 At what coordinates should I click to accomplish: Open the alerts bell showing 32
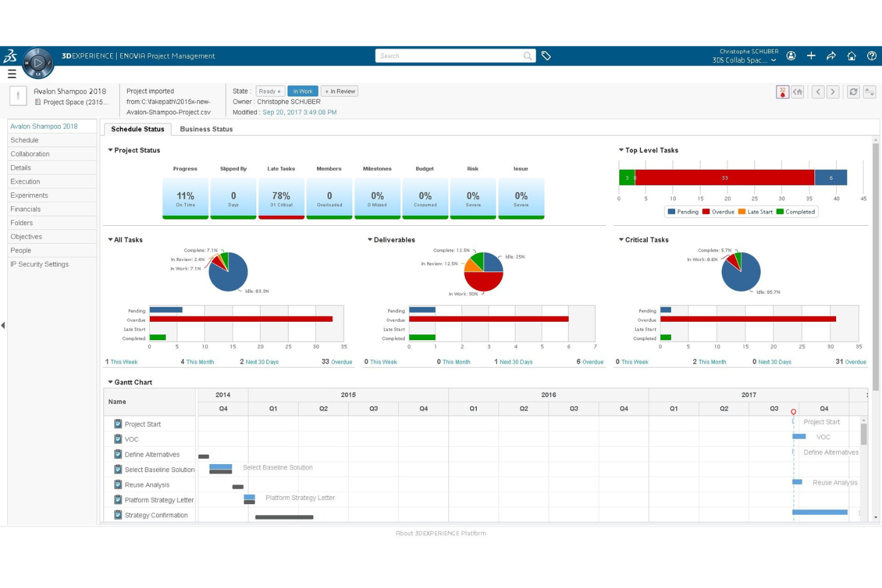coord(782,92)
